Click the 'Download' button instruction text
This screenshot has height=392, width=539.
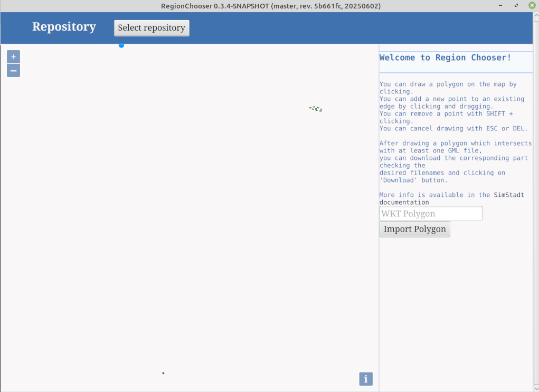click(x=415, y=180)
